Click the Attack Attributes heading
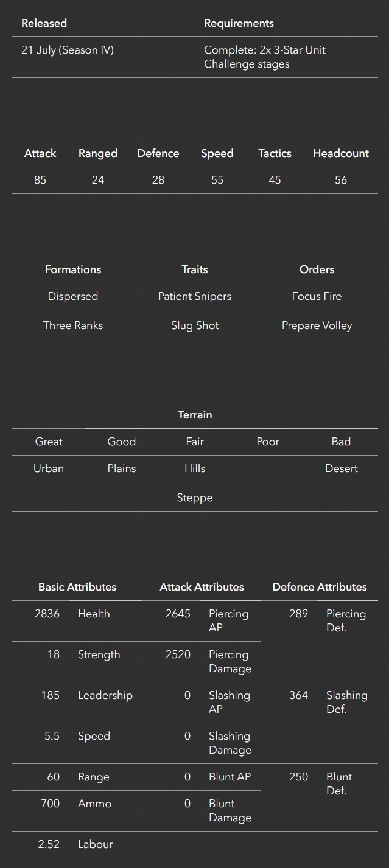Image resolution: width=389 pixels, height=868 pixels. pos(202,587)
